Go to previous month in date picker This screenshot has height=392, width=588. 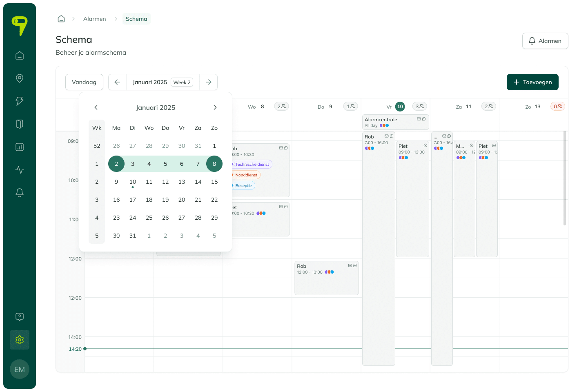[x=96, y=107]
